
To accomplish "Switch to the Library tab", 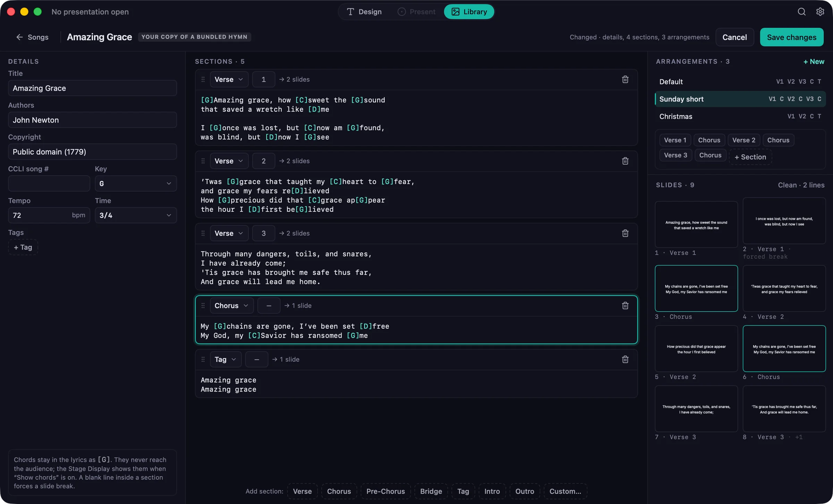I will (469, 12).
